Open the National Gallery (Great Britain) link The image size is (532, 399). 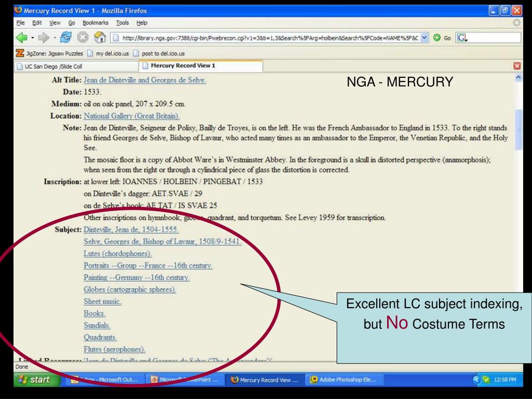pos(131,116)
